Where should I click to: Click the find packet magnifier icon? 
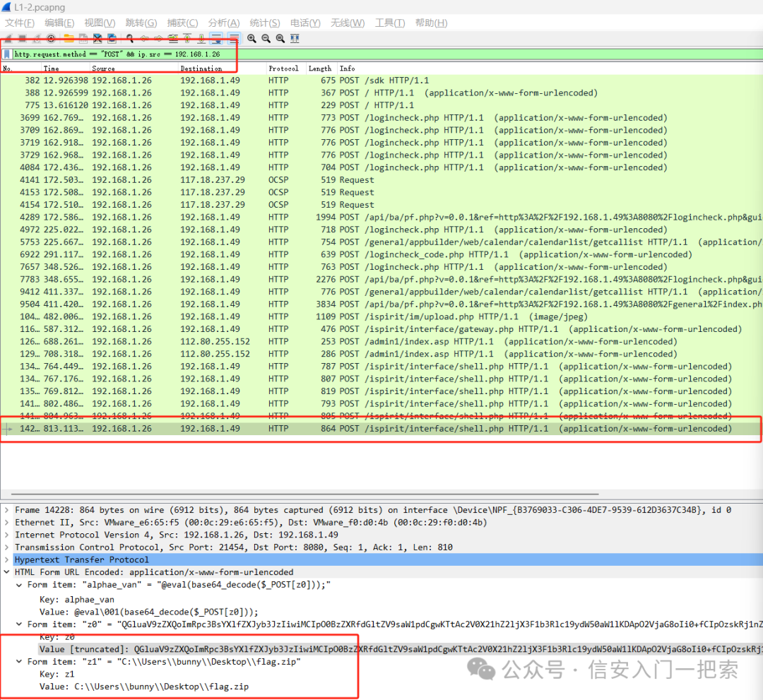(x=130, y=38)
